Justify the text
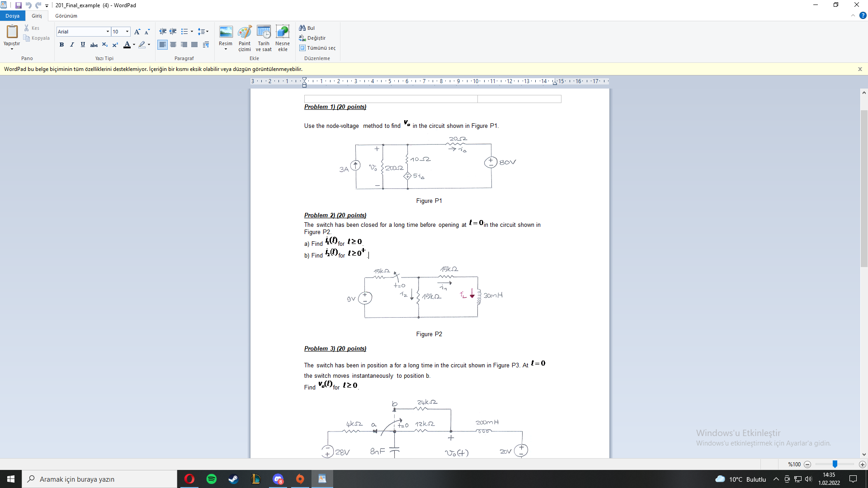 194,45
